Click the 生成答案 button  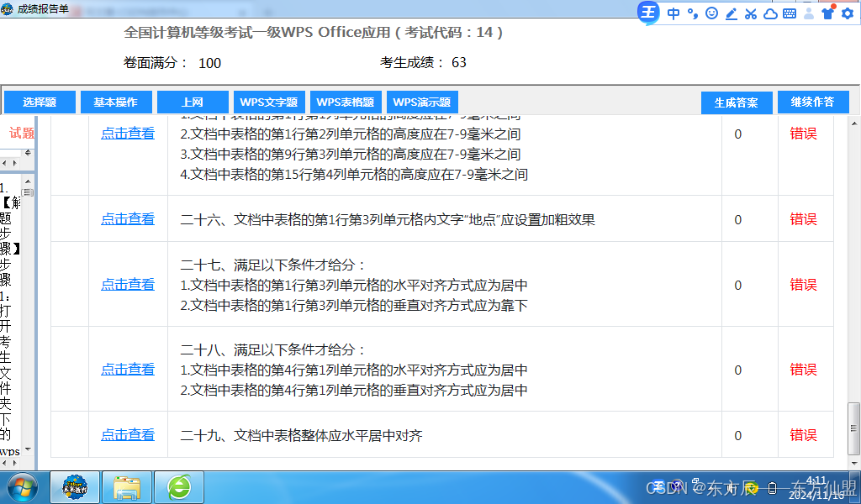coord(737,102)
